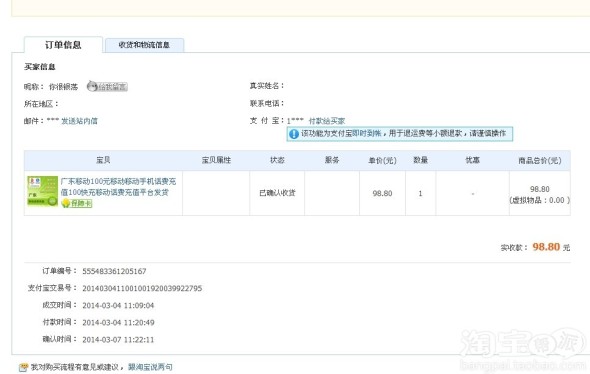
Task: Click the unit price 98.80 cell
Action: click(382, 193)
